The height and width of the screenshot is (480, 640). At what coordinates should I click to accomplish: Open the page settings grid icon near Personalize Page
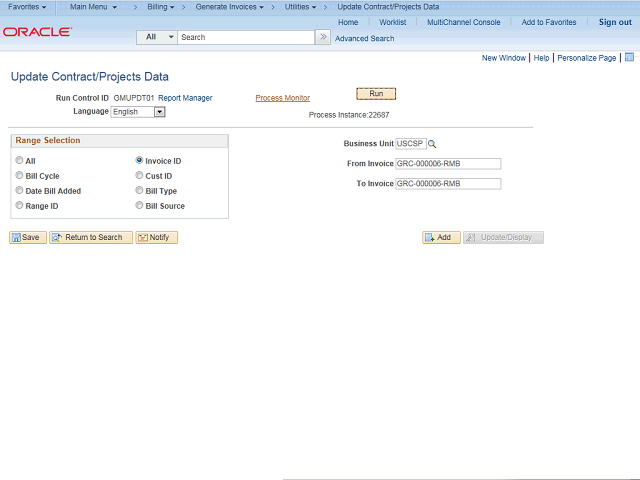tap(629, 58)
